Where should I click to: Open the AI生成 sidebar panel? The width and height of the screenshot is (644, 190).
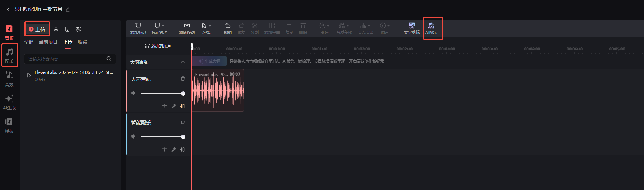(9, 102)
